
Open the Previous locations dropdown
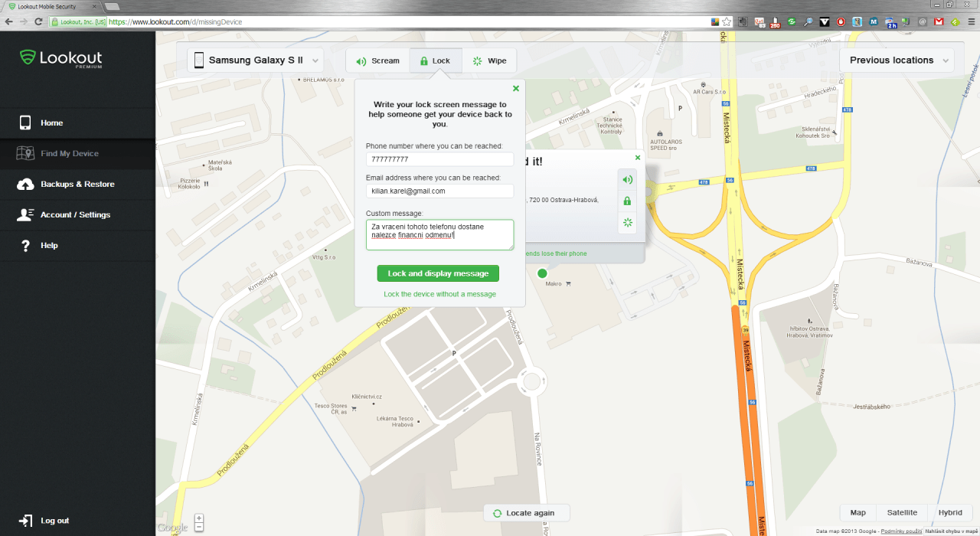tap(897, 60)
